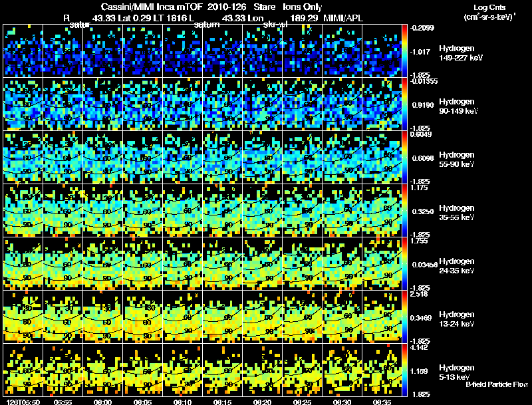Image resolution: width=532 pixels, height=405 pixels.
Task: Select the 24-35 keV panel at 06:20
Action: pos(262,263)
